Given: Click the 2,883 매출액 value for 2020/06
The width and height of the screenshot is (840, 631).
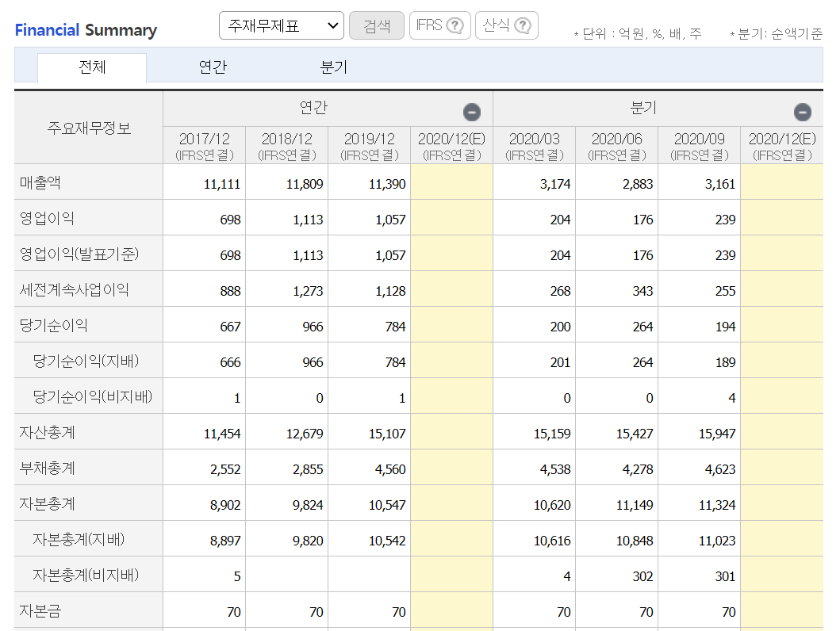Looking at the screenshot, I should pos(638,184).
